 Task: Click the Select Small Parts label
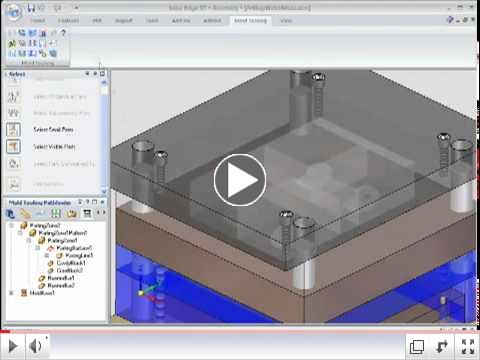pos(53,130)
